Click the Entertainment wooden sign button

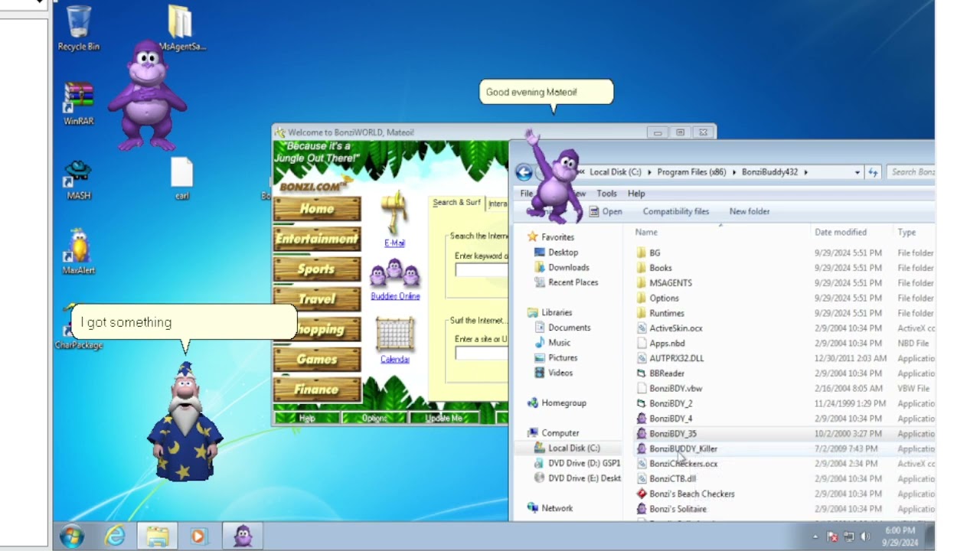(317, 239)
